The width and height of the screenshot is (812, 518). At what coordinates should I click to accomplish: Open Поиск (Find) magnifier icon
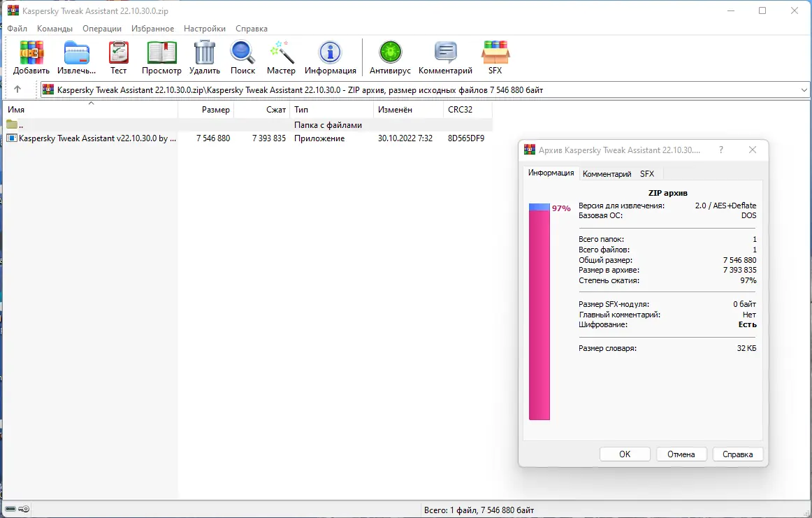[x=242, y=52]
